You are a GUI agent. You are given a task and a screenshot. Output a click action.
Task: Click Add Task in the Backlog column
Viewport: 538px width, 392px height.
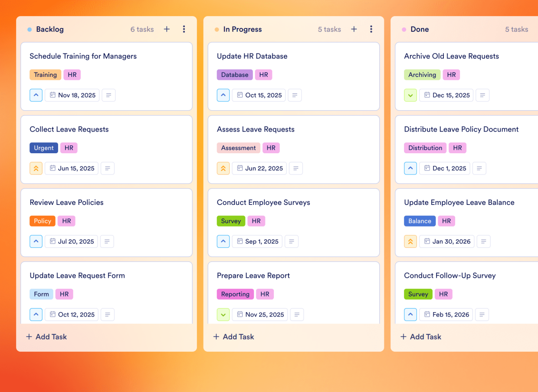click(x=46, y=336)
